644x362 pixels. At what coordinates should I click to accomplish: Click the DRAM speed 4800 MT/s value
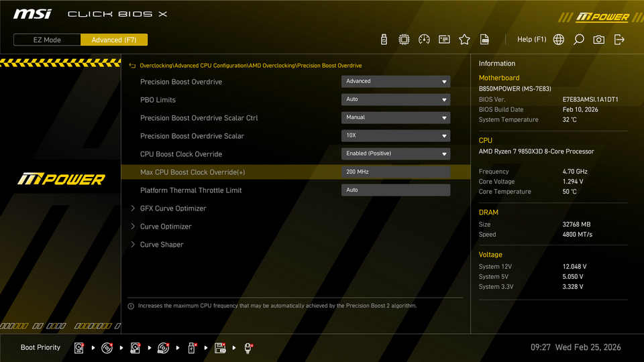tap(577, 235)
